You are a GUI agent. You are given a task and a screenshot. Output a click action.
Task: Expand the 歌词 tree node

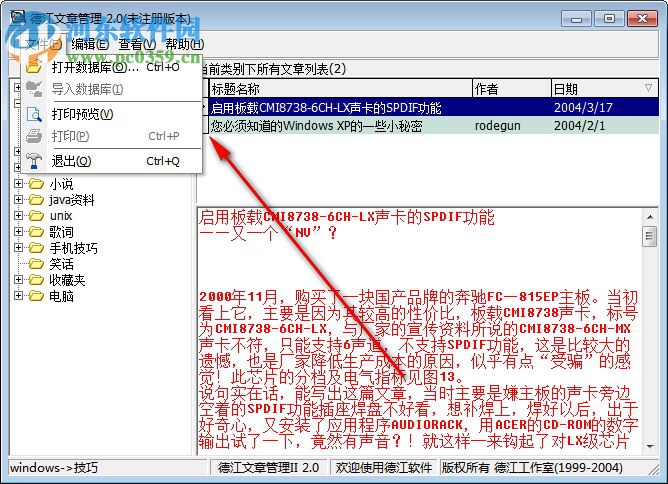click(x=18, y=231)
